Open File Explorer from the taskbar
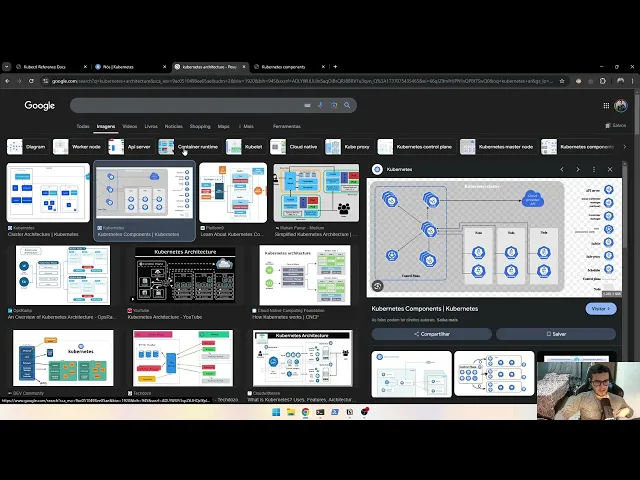This screenshot has height=480, width=640. click(x=291, y=412)
